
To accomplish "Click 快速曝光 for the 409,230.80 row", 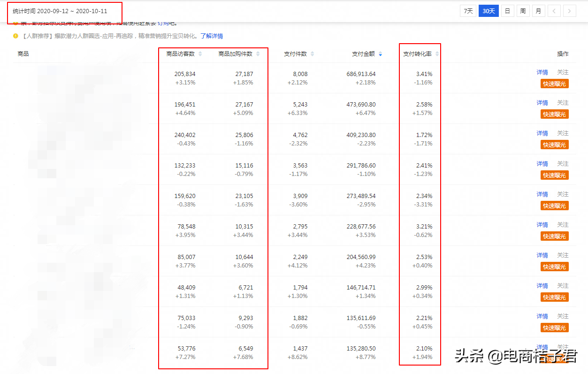I will click(x=554, y=145).
